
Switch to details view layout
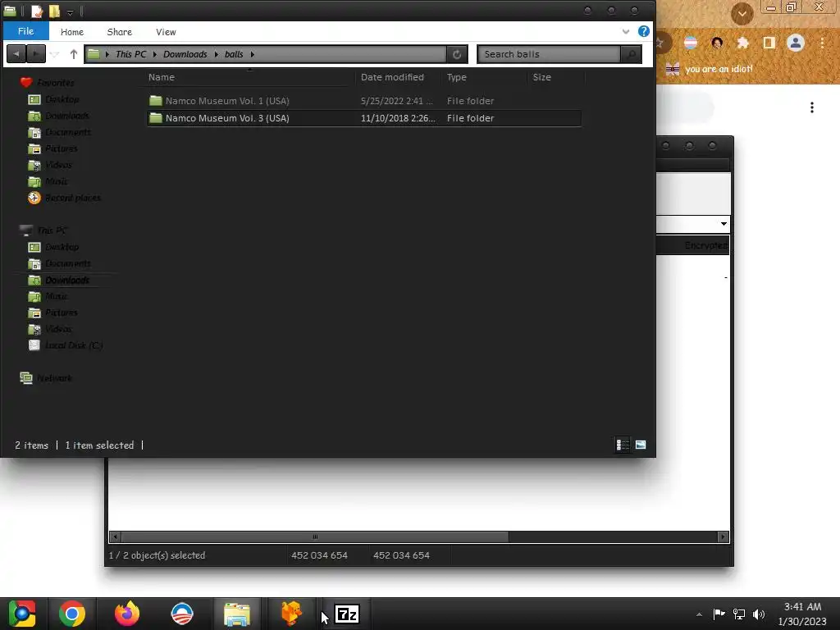(x=623, y=445)
